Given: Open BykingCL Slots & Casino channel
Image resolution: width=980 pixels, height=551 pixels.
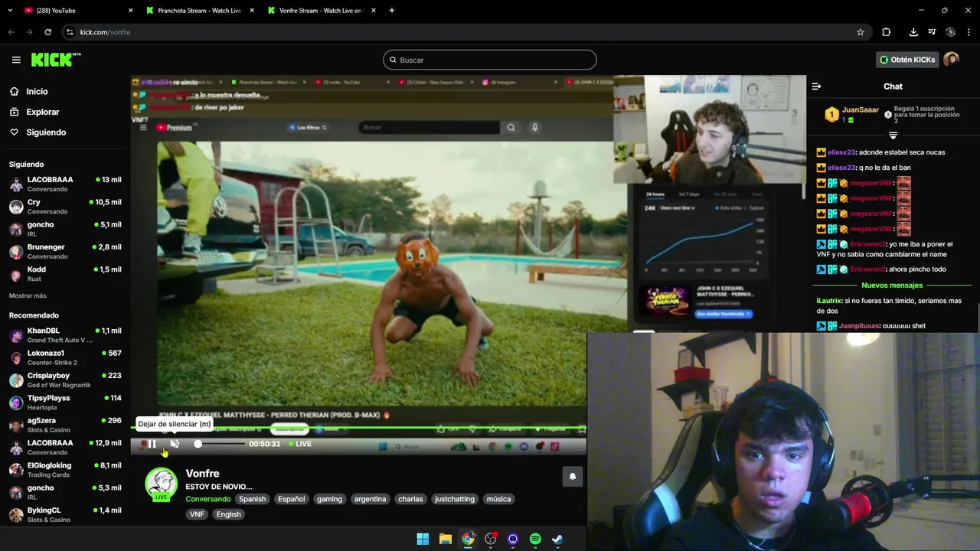Looking at the screenshot, I should (64, 514).
